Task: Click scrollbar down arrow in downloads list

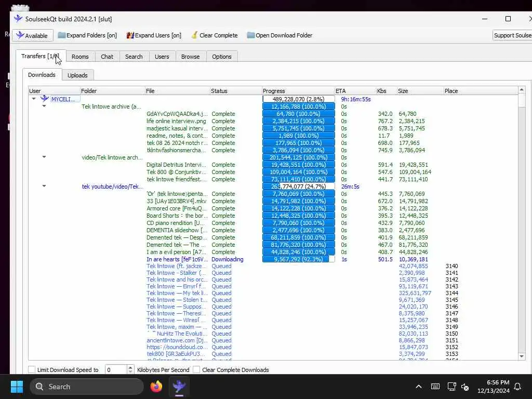Action: pyautogui.click(x=522, y=356)
